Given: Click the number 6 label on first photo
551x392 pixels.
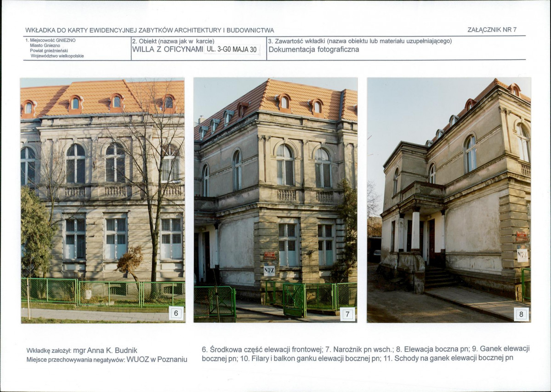Looking at the screenshot, I should [176, 313].
